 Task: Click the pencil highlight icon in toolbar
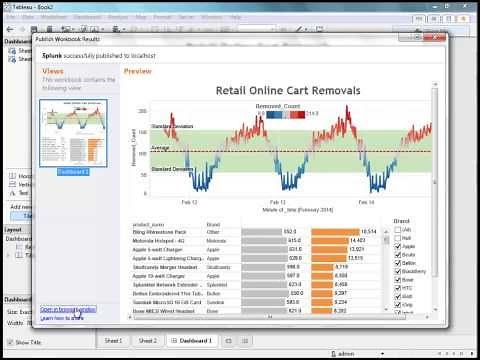point(299,29)
